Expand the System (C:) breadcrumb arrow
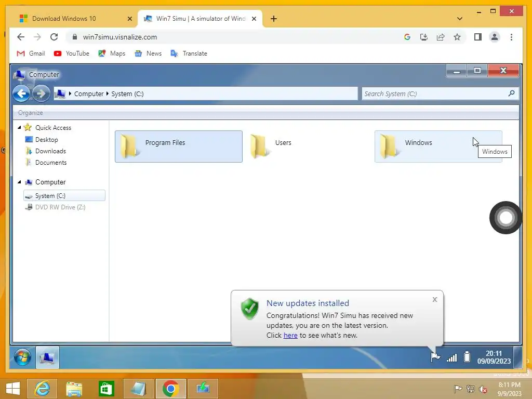Screen dimensions: 532x399 107,94
